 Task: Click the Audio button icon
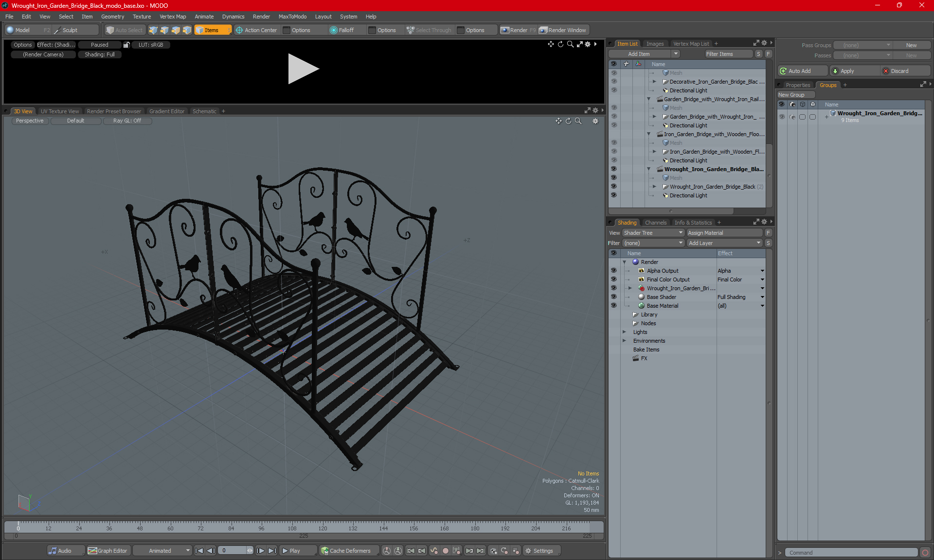click(x=53, y=551)
